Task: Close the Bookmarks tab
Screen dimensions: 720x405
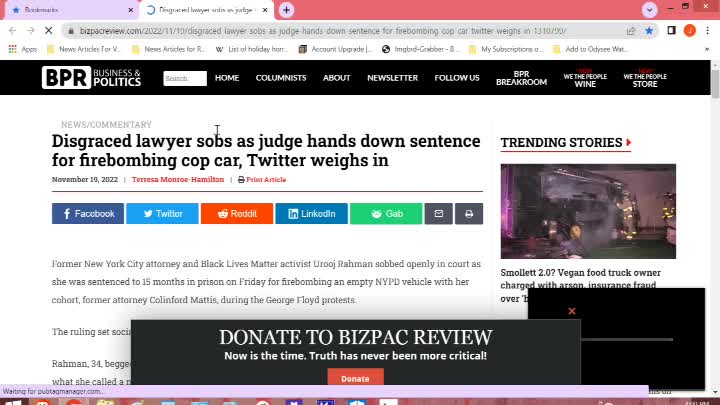Action: point(130,10)
